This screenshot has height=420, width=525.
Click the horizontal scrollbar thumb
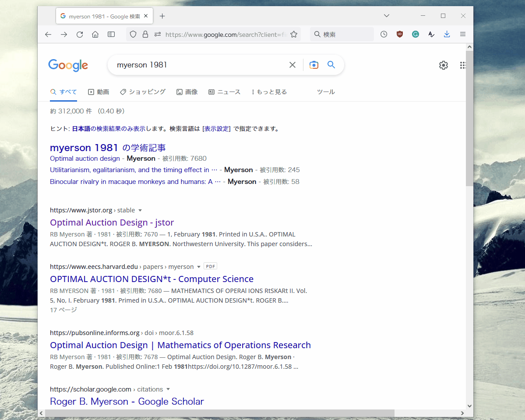pyautogui.click(x=220, y=413)
